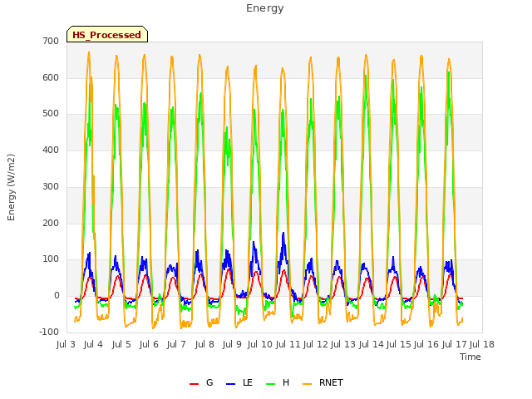Image resolution: width=532 pixels, height=399 pixels.
Task: Click the orange RNET legend color marker
Action: click(307, 384)
